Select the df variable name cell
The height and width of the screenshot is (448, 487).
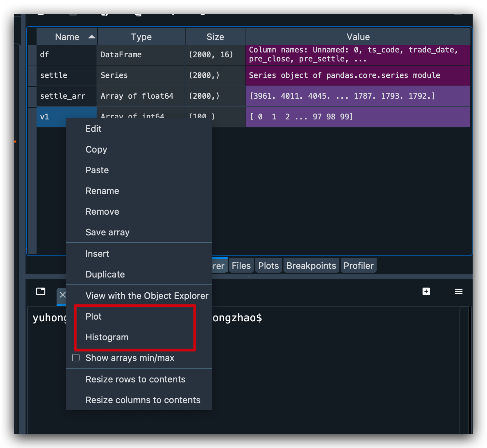click(67, 55)
